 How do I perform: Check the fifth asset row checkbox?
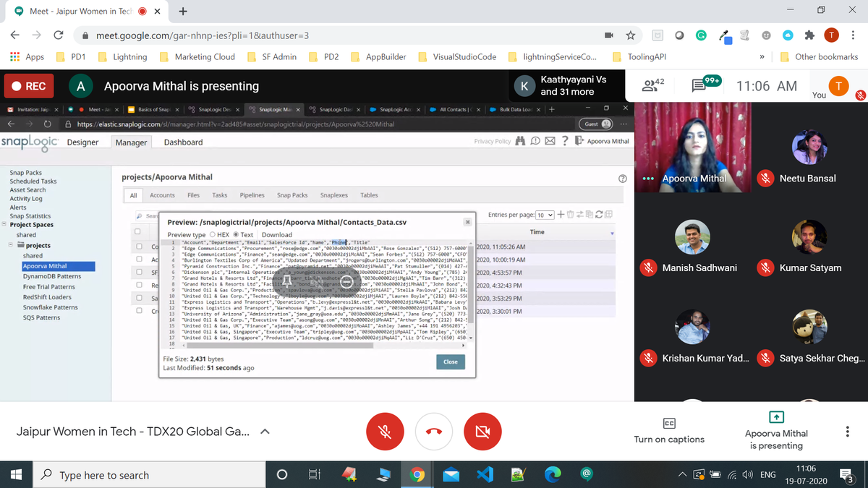(140, 298)
